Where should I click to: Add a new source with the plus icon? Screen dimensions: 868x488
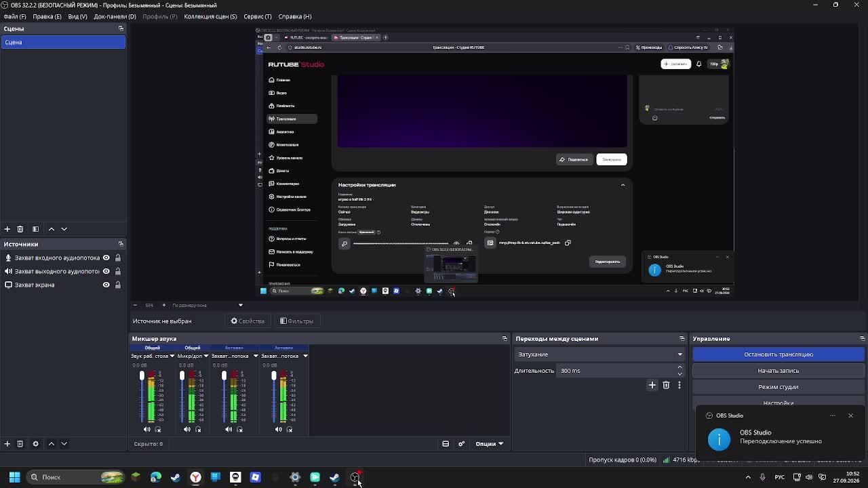click(7, 444)
